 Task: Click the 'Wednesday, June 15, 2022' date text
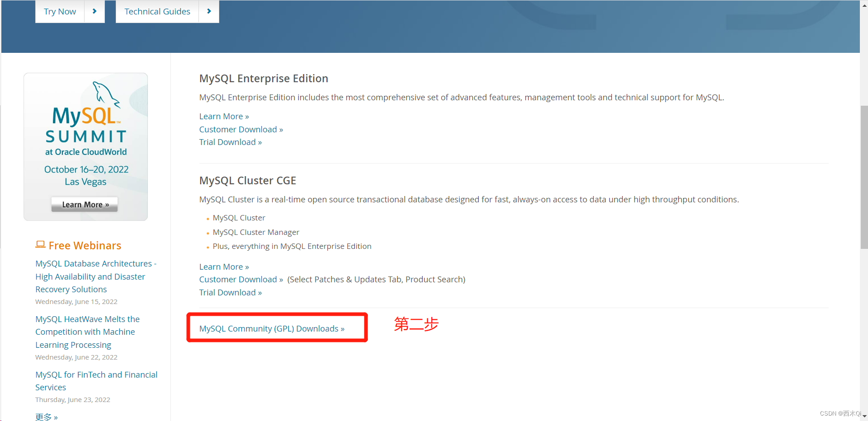[76, 302]
